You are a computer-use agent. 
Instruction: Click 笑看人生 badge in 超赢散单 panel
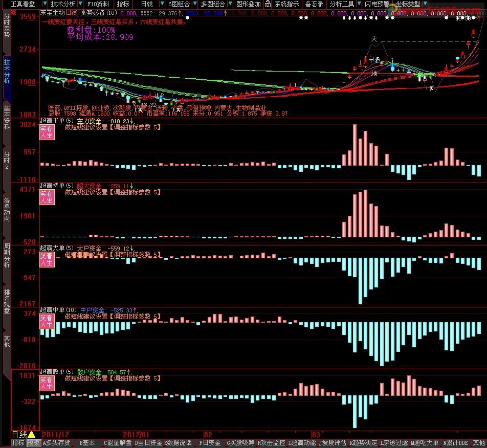[x=47, y=383]
